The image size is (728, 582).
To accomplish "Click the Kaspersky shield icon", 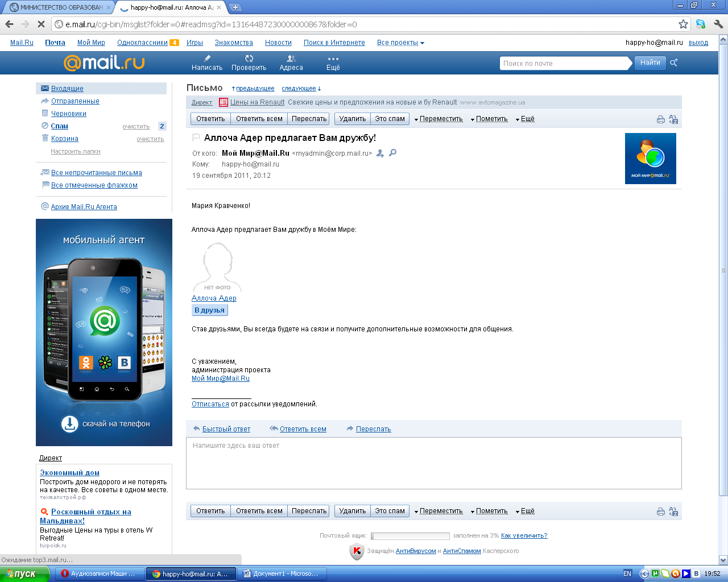I will (357, 551).
